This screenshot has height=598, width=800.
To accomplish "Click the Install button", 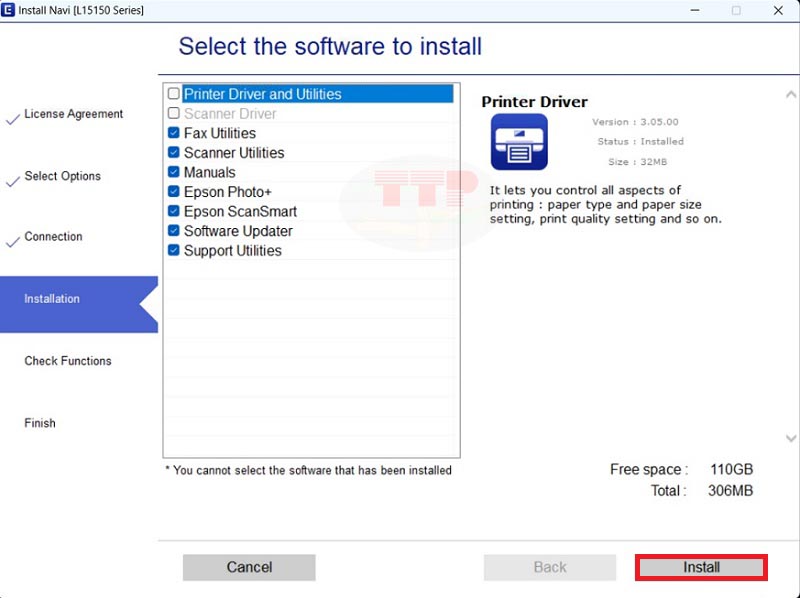I will [x=700, y=567].
